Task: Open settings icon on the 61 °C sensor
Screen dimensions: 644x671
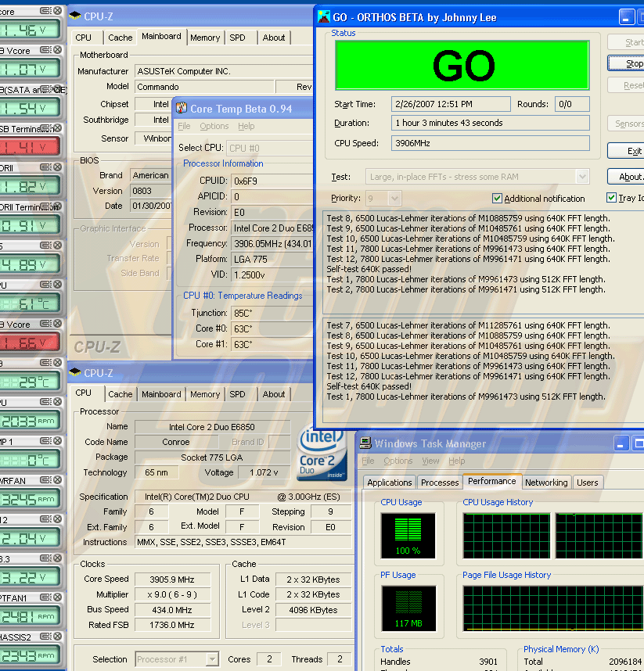Action: point(45,285)
